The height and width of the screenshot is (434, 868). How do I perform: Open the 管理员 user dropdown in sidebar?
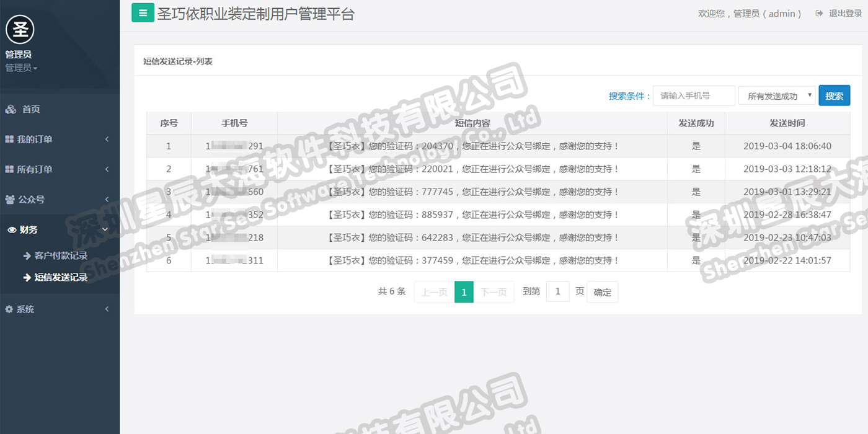click(21, 68)
